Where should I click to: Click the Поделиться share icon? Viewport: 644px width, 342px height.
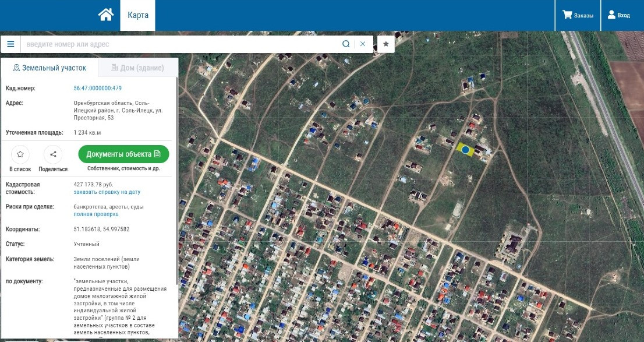pyautogui.click(x=53, y=154)
